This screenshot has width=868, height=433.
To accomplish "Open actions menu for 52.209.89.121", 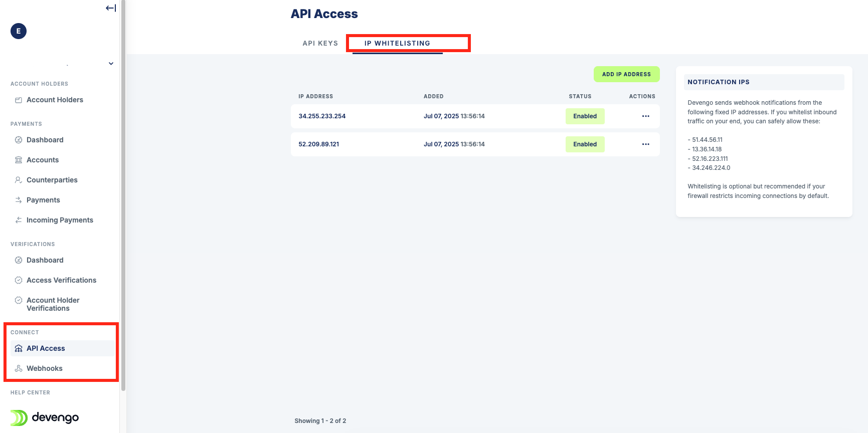I will (645, 144).
